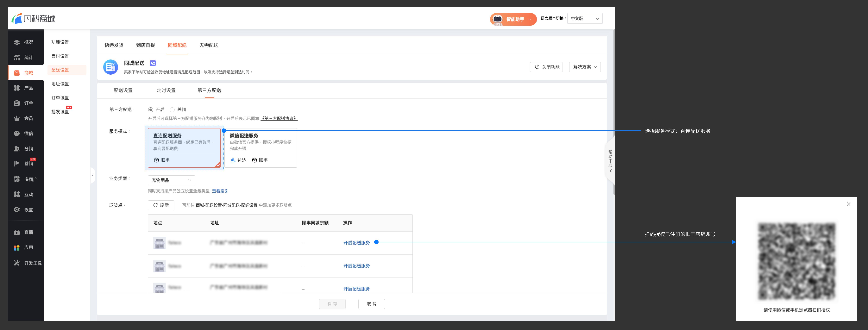Open the 定时设置 sub-tab
The height and width of the screenshot is (330, 868).
click(166, 91)
